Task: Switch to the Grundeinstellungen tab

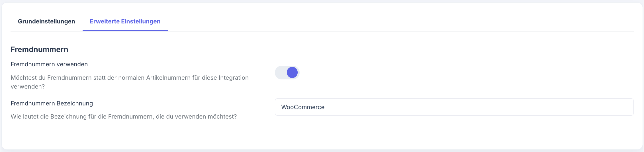Action: tap(46, 21)
